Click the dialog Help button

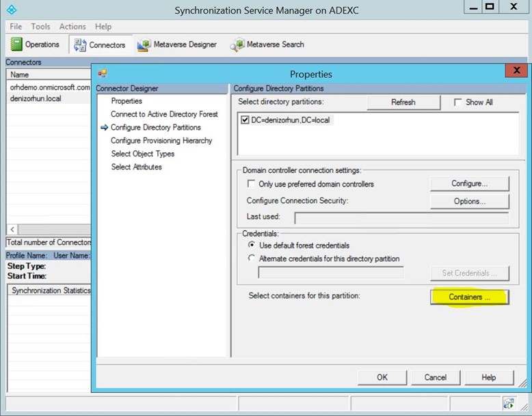point(489,377)
